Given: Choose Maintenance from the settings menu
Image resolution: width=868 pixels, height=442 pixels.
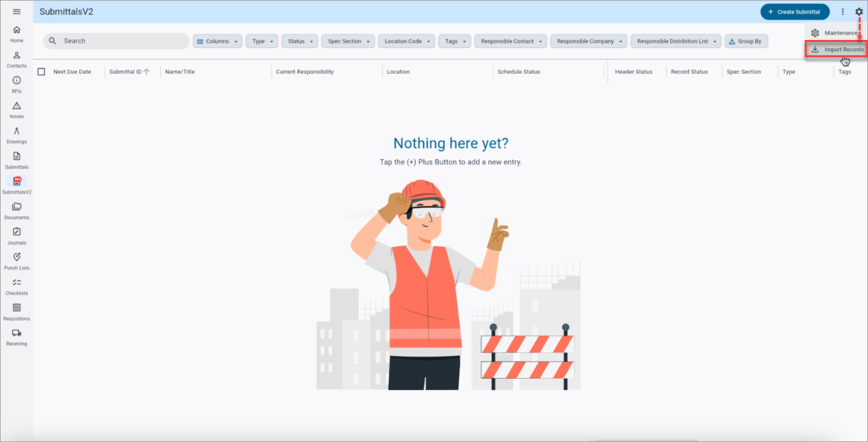Looking at the screenshot, I should 836,33.
